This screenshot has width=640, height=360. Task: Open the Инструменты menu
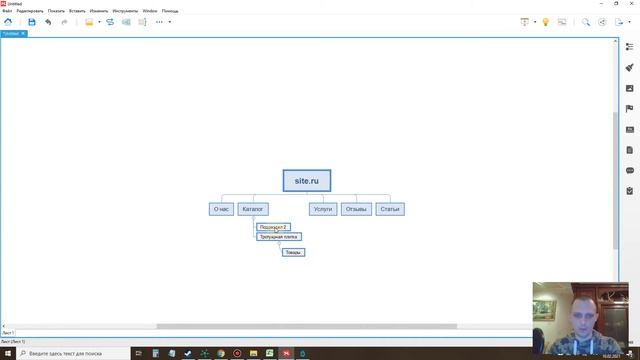click(125, 11)
